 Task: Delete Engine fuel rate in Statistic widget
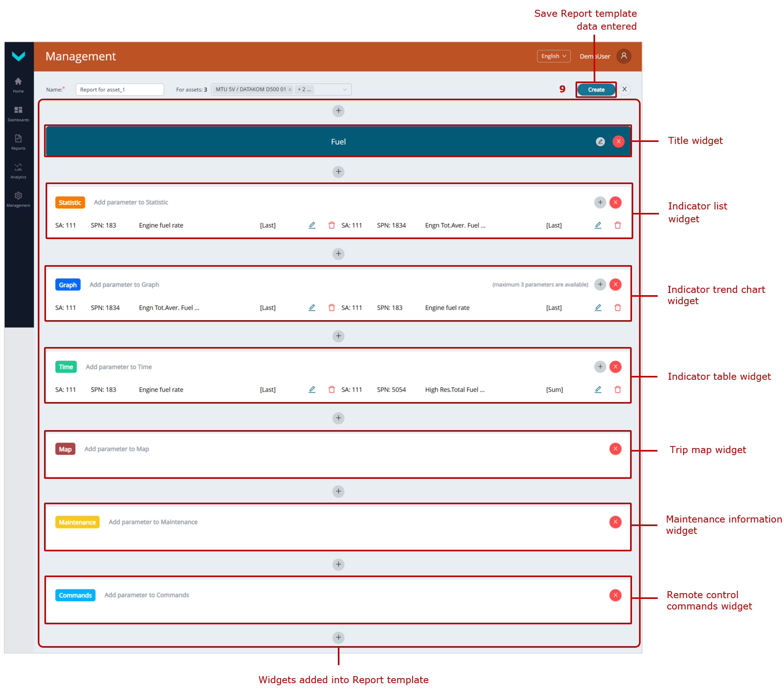pyautogui.click(x=332, y=225)
